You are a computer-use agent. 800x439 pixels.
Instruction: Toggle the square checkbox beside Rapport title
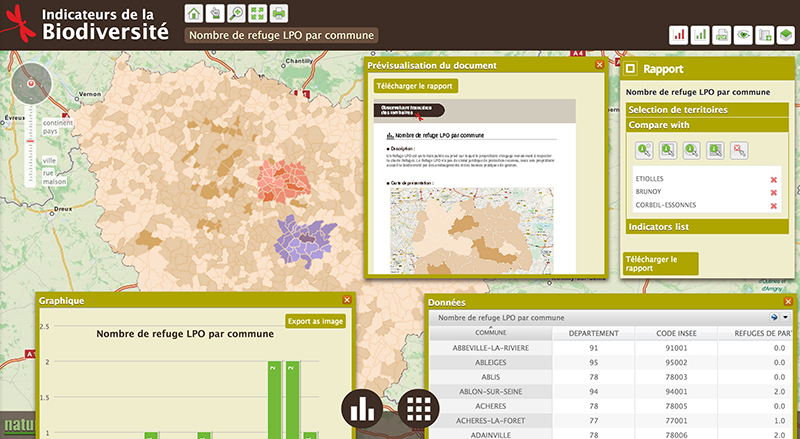(631, 68)
